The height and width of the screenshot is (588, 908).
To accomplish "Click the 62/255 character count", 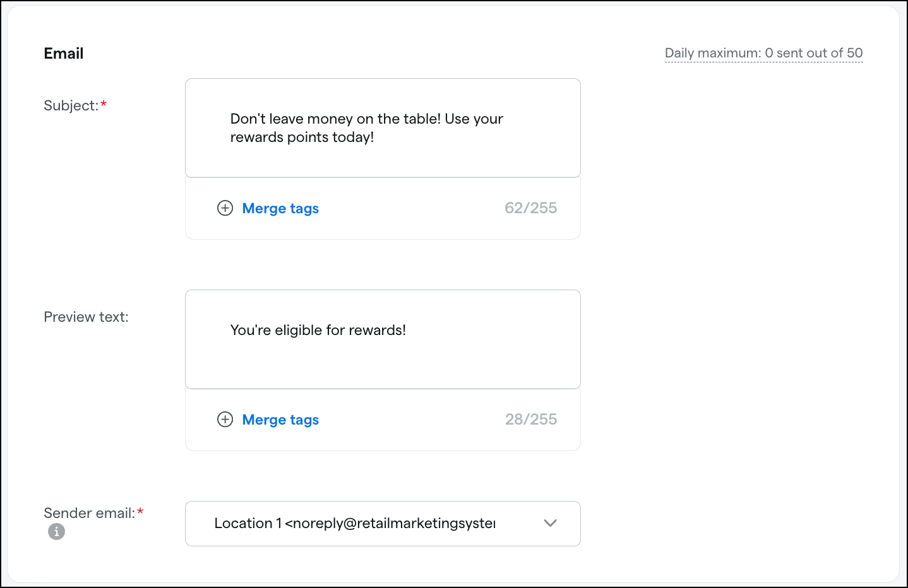I will [530, 208].
